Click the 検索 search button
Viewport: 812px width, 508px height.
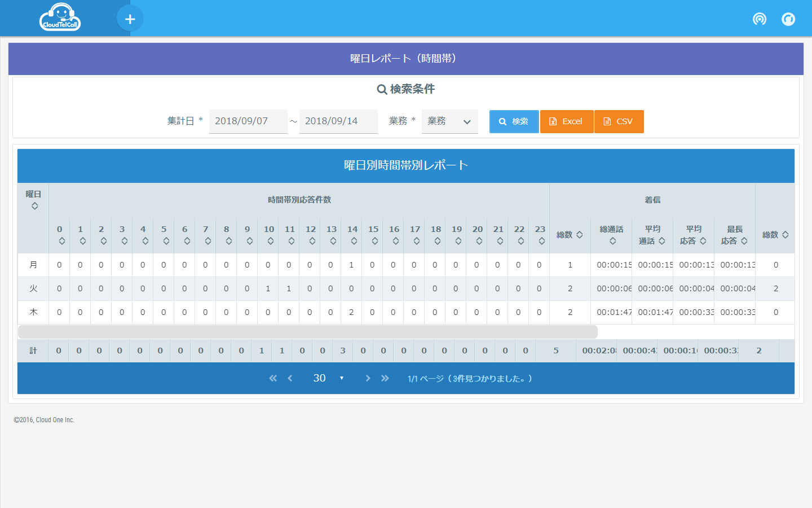pyautogui.click(x=514, y=121)
